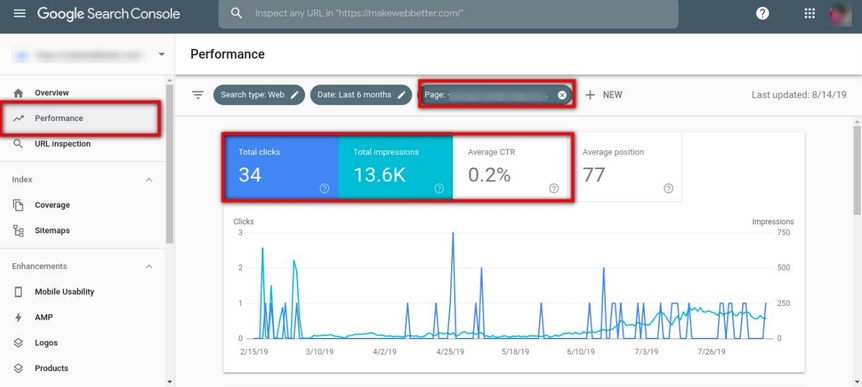Click the Sitemaps tree icon
Viewport: 862px width, 387px height.
pos(18,231)
